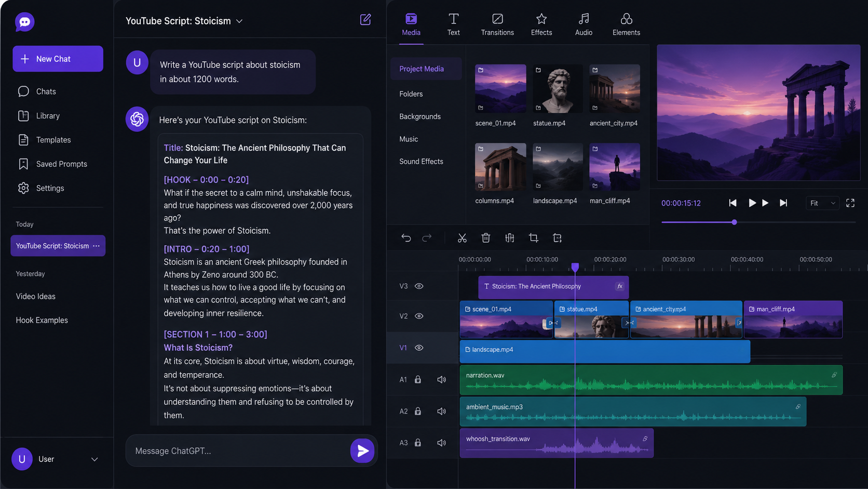
Task: Play the preview video
Action: point(752,203)
